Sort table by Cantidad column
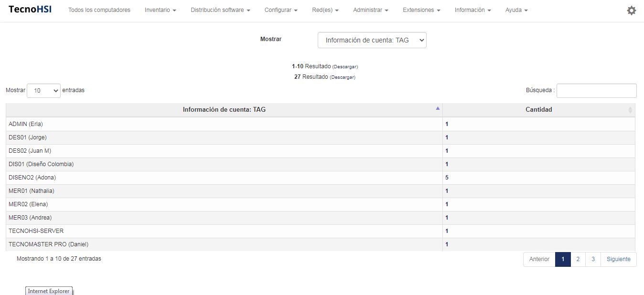Screen dimensions: 644x295 (x=538, y=110)
